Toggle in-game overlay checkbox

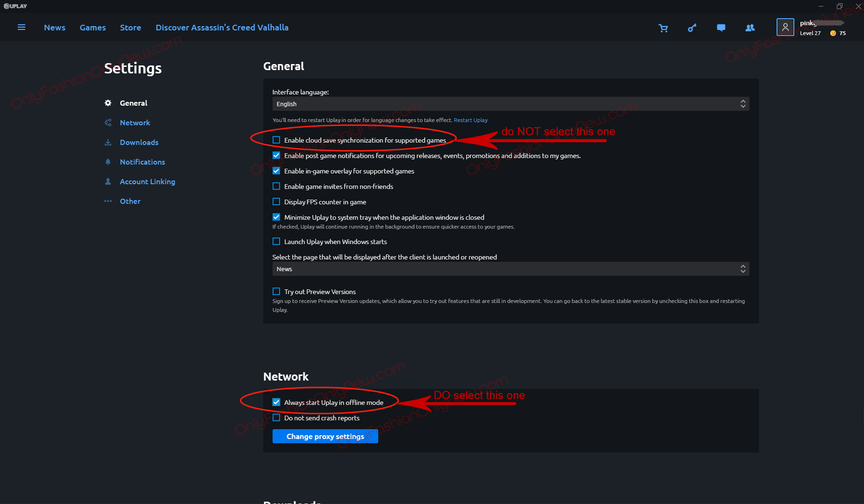(276, 171)
